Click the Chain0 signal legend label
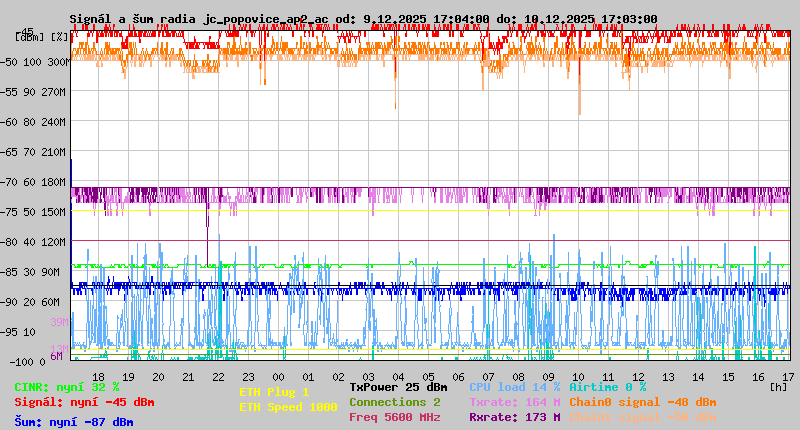The image size is (800, 430). coord(642,402)
